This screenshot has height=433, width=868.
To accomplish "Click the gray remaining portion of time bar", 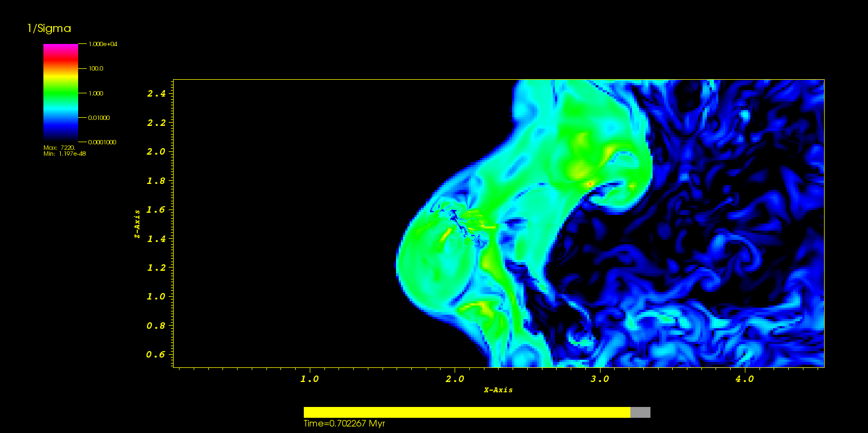I will click(x=640, y=412).
